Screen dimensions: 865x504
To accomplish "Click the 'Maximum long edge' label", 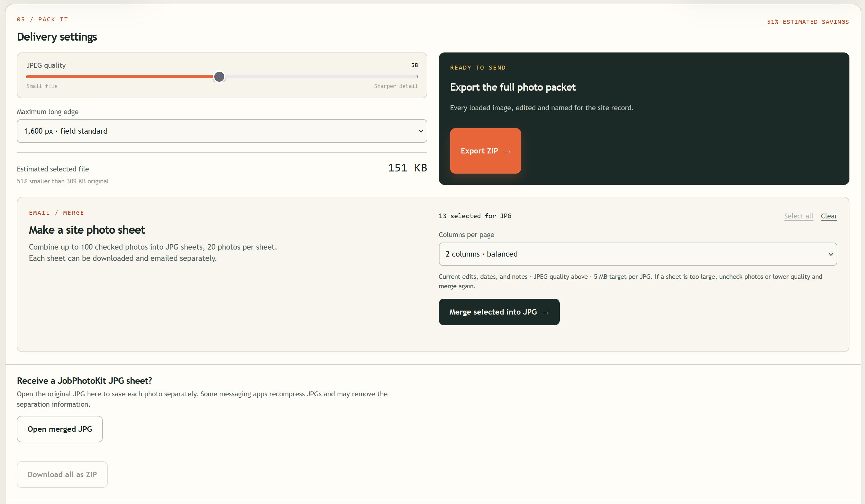I will click(x=48, y=112).
